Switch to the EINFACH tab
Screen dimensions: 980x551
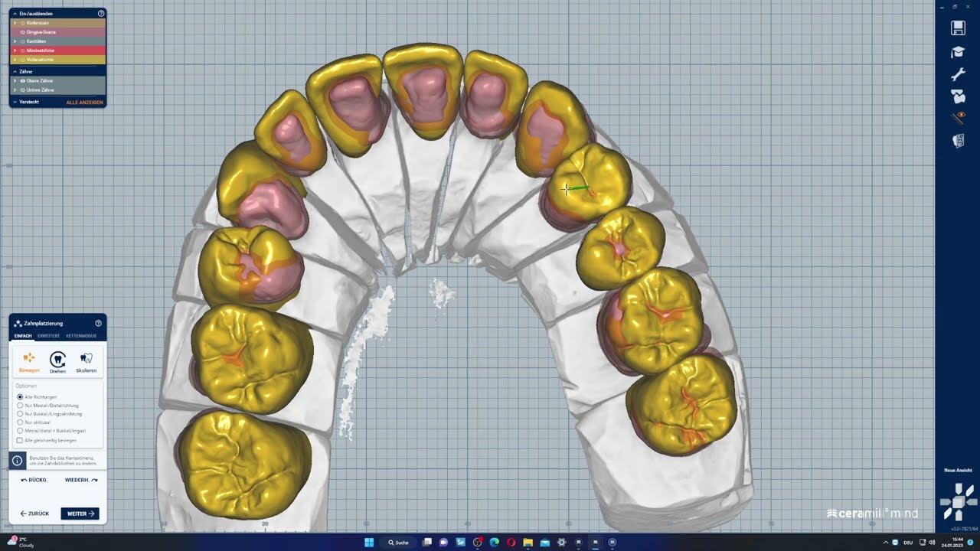[x=23, y=336]
